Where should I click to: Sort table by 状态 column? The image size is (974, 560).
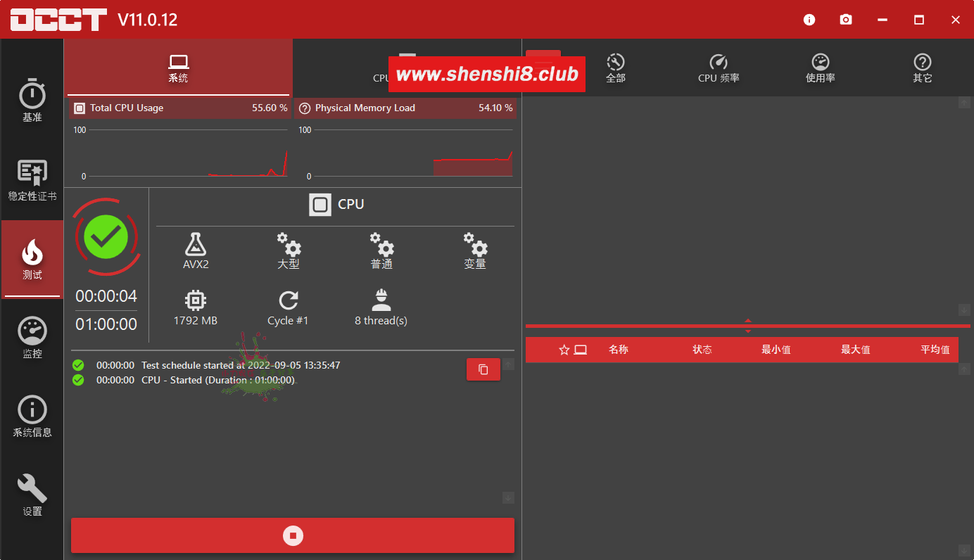(x=702, y=350)
